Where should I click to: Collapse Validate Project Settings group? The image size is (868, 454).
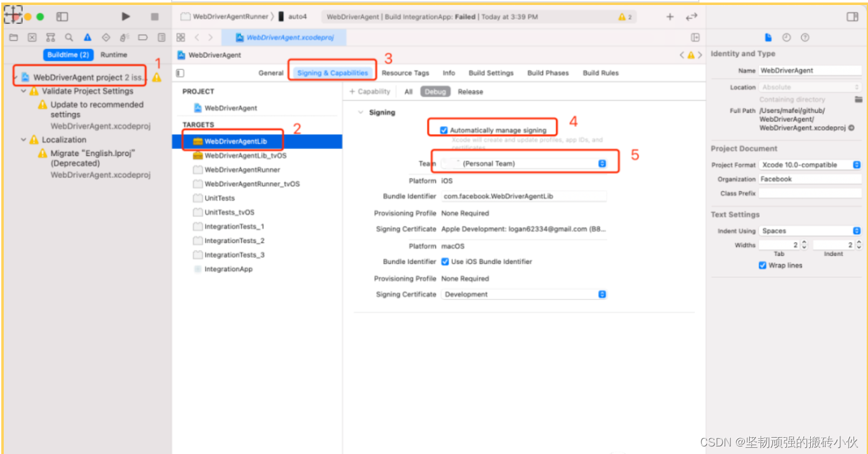point(24,91)
